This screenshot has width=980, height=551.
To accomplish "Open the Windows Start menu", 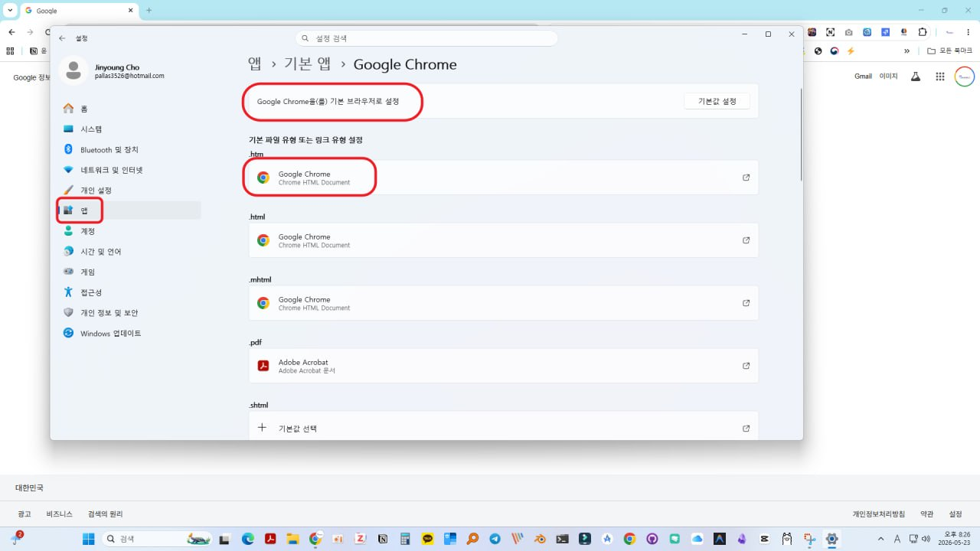I will coord(89,539).
